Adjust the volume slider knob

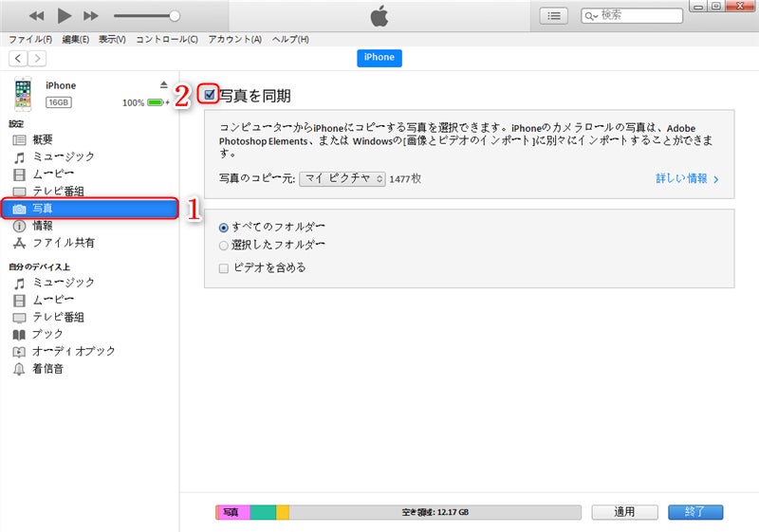click(x=175, y=16)
